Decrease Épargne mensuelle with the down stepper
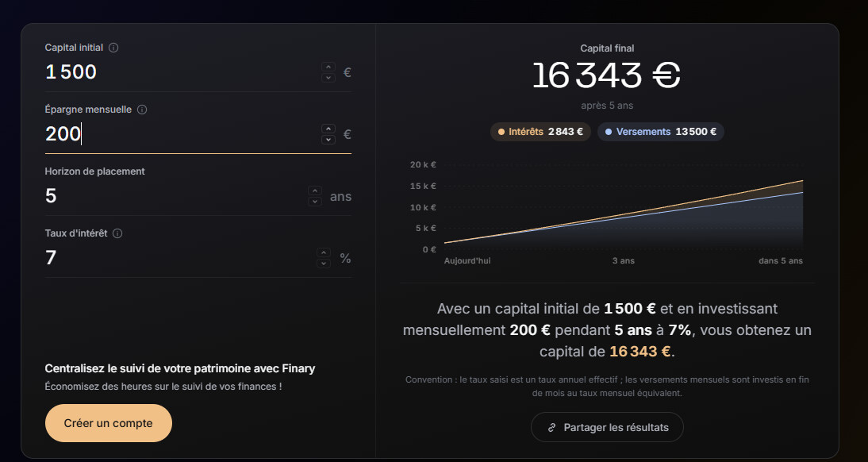 pyautogui.click(x=328, y=140)
